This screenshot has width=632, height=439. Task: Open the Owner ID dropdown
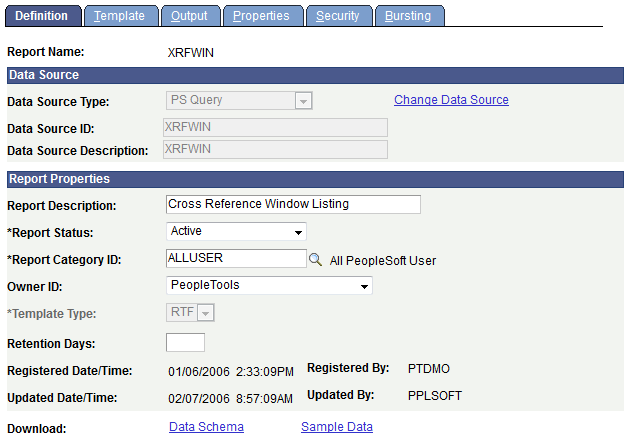tap(269, 286)
